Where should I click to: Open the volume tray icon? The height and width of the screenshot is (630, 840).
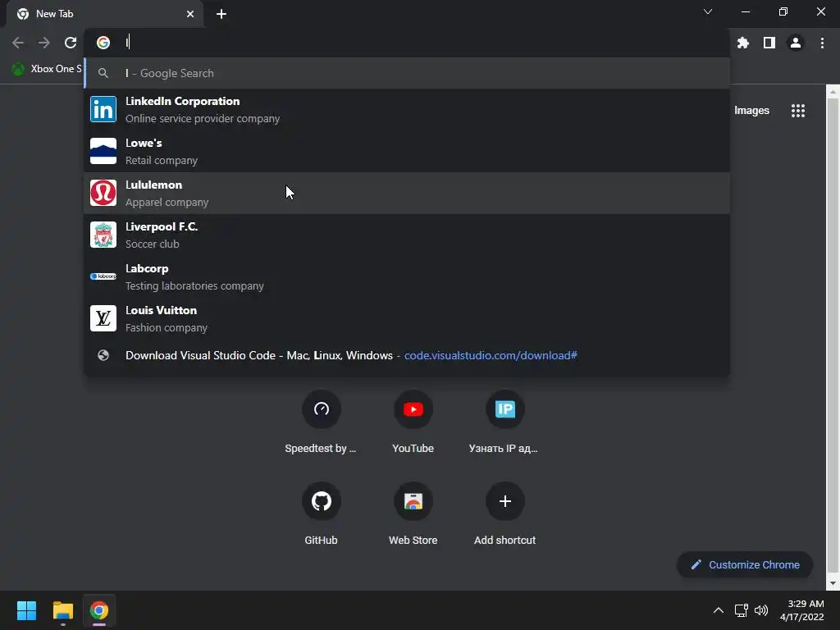pos(761,610)
